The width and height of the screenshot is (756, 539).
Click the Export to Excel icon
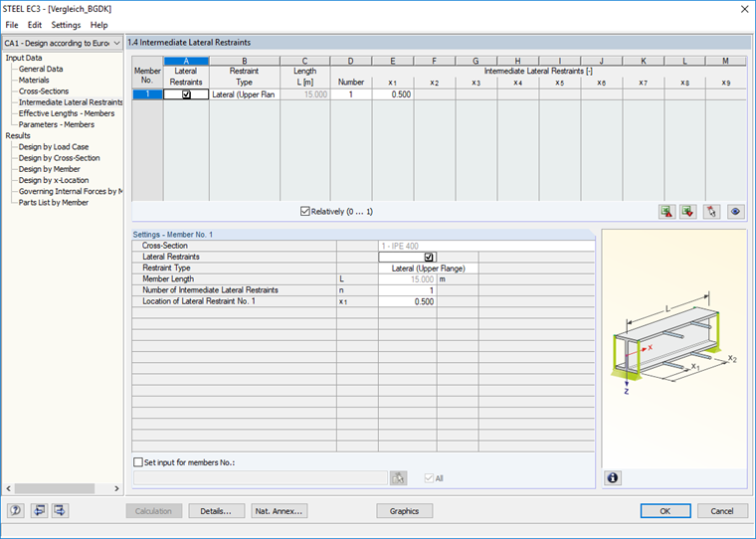point(667,212)
